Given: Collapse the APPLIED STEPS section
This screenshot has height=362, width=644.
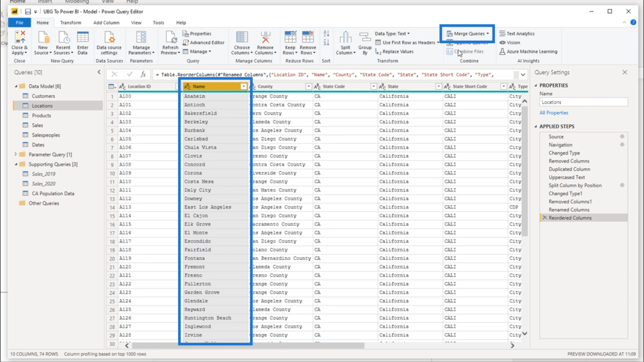Looking at the screenshot, I should click(x=536, y=126).
